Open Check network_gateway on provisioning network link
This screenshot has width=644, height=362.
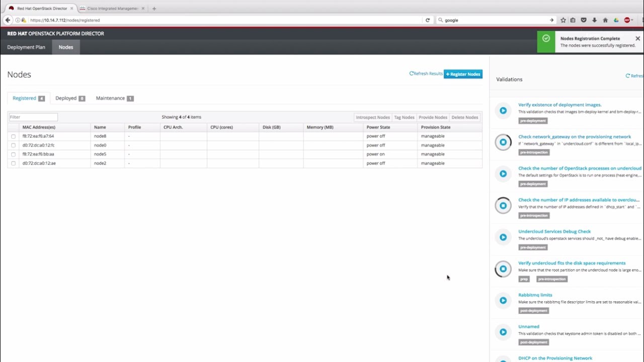coord(575,136)
